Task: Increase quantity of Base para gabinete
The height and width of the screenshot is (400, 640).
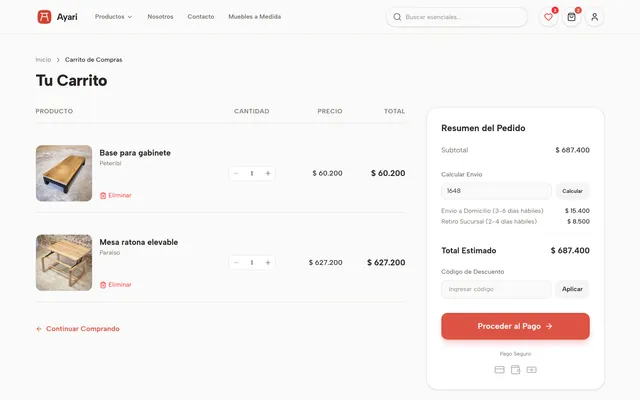Action: coord(268,173)
